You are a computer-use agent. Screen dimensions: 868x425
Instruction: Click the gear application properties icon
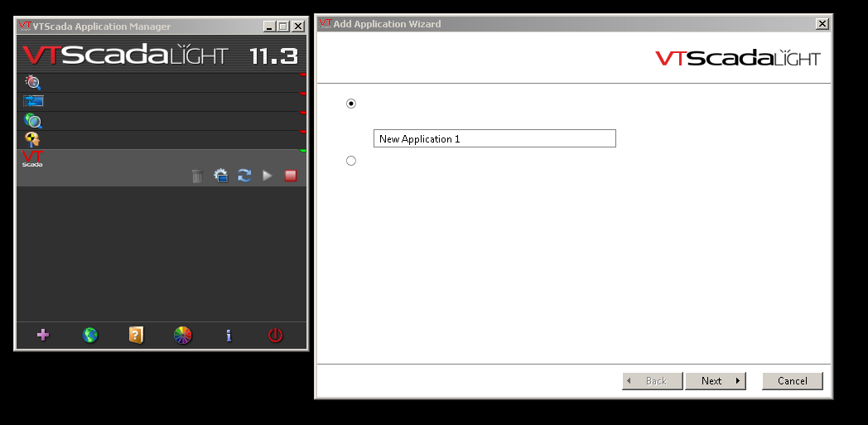[x=220, y=176]
